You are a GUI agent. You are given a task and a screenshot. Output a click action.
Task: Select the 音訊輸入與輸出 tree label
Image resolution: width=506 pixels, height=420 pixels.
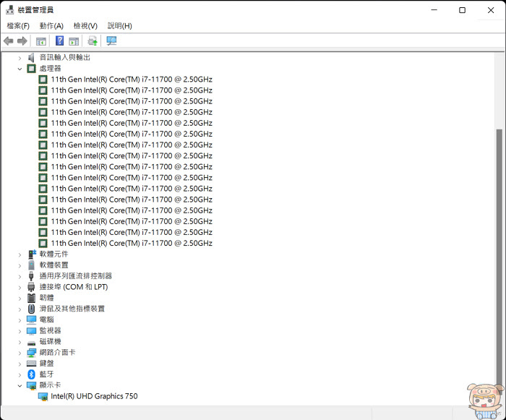65,57
